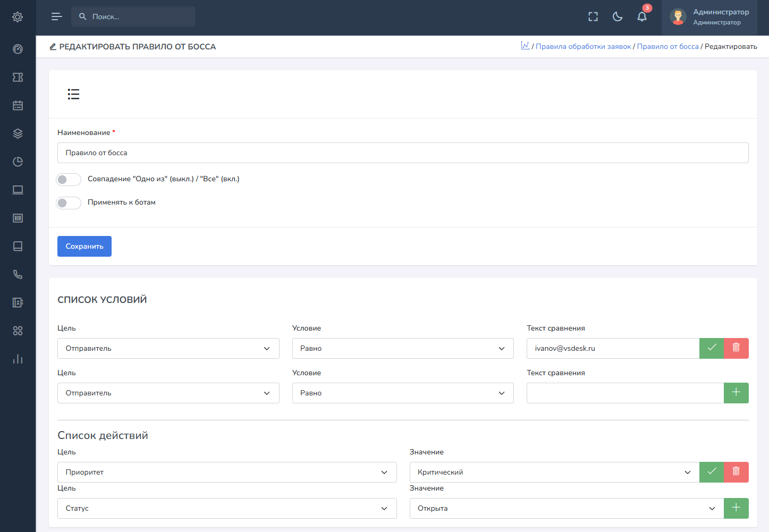Click the Наименование text field
769x532 pixels.
[x=403, y=153]
